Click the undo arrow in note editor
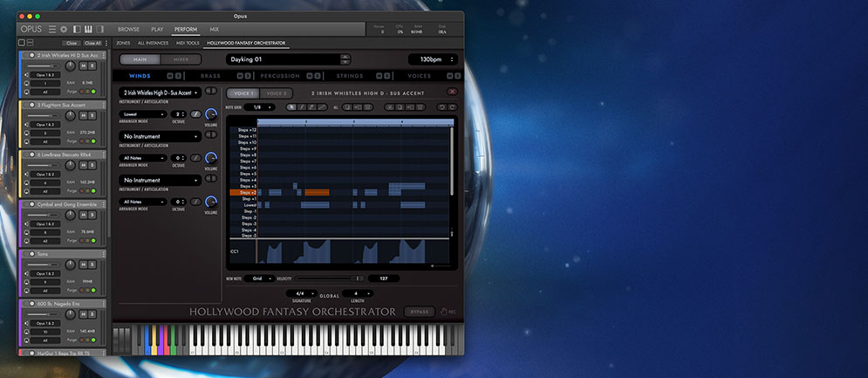 [443, 107]
